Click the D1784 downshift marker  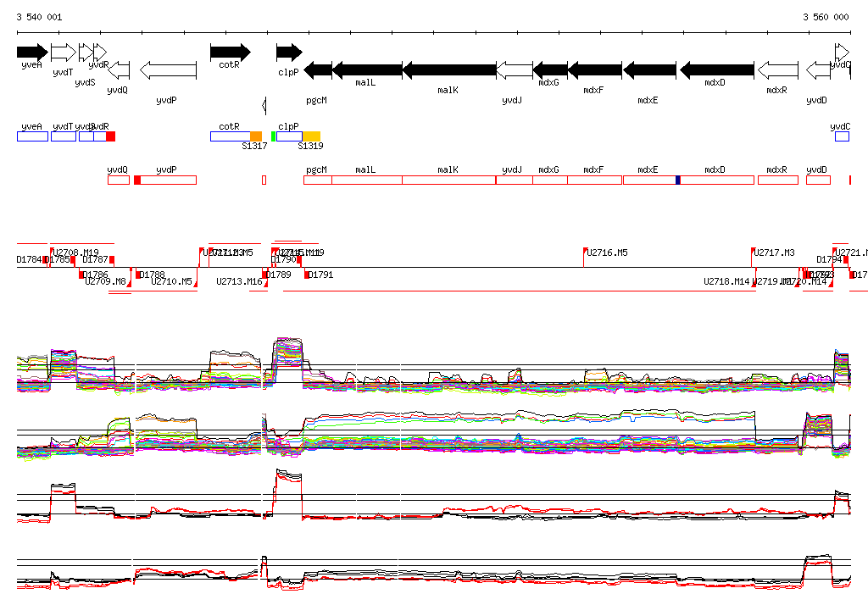[x=44, y=259]
